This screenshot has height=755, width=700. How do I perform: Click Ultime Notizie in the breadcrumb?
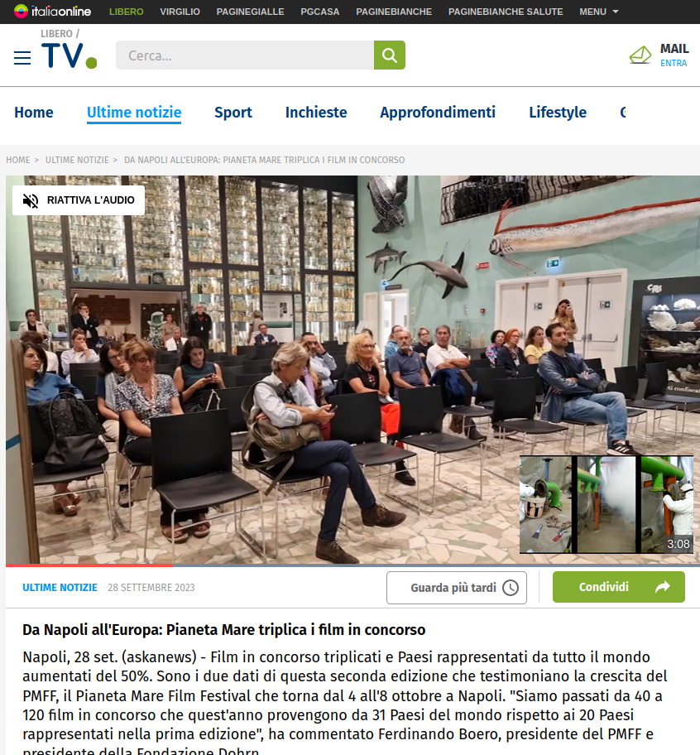pyautogui.click(x=77, y=160)
